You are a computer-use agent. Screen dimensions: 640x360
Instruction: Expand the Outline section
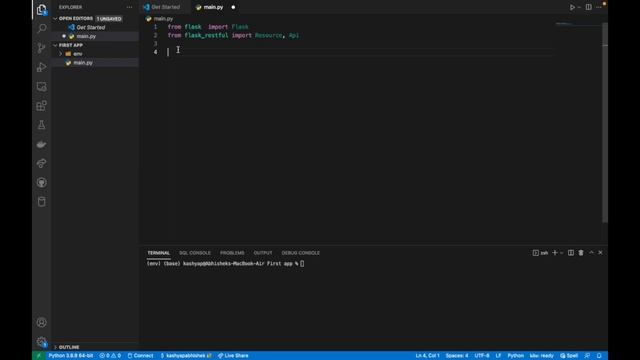click(x=56, y=347)
